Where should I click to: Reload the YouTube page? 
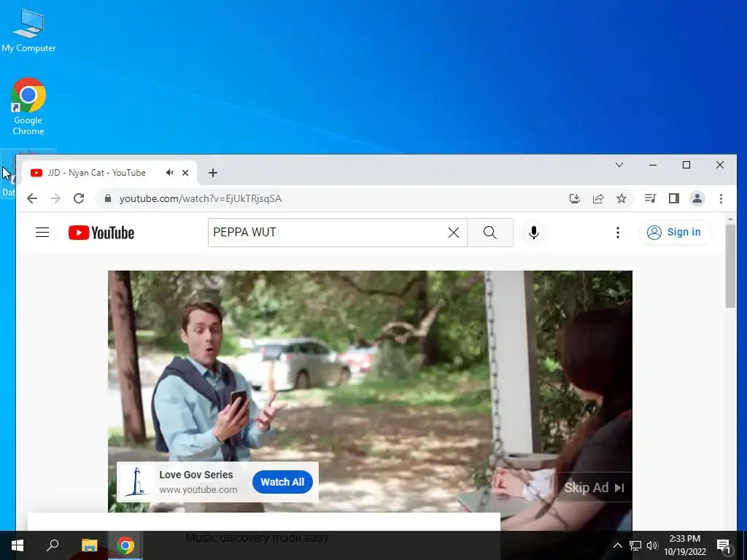point(79,198)
